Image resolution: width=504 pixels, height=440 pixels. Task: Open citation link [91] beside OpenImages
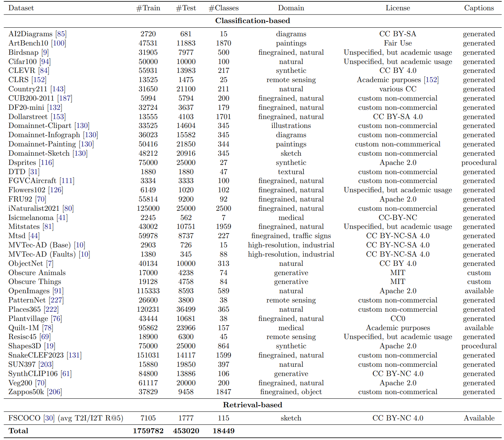coord(58,291)
